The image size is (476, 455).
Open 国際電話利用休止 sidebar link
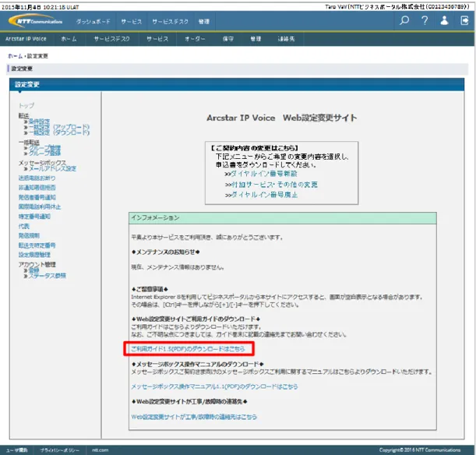[40, 207]
